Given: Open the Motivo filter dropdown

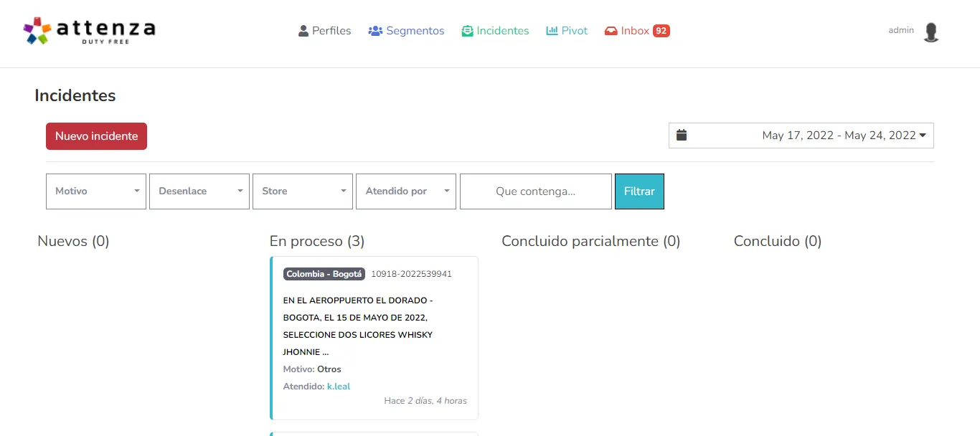Looking at the screenshot, I should point(96,191).
